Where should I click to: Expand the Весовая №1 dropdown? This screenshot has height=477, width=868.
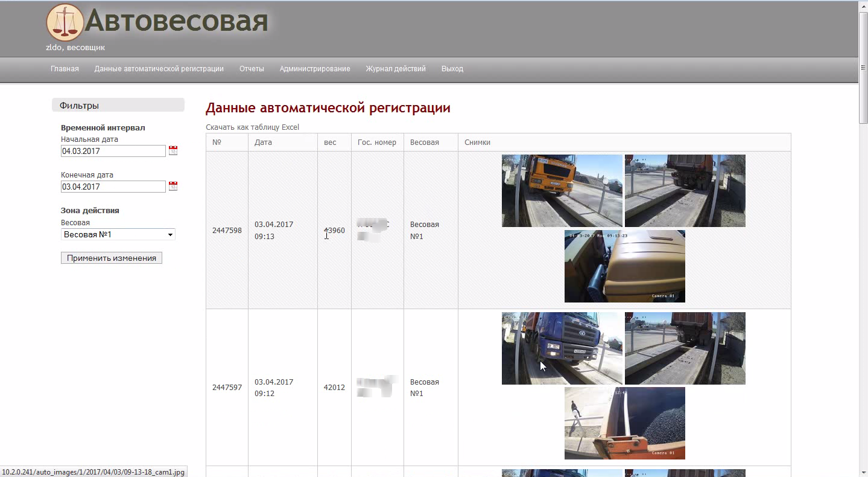[170, 235]
